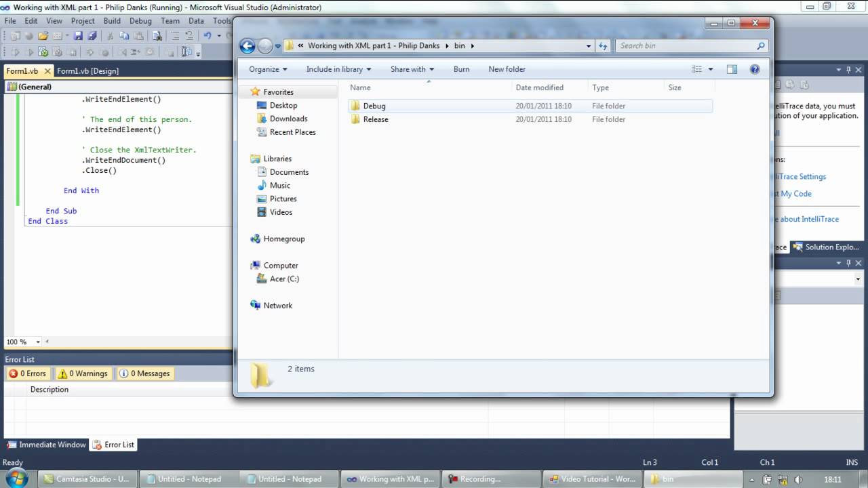Click the Burn button
868x488 pixels.
pyautogui.click(x=461, y=69)
